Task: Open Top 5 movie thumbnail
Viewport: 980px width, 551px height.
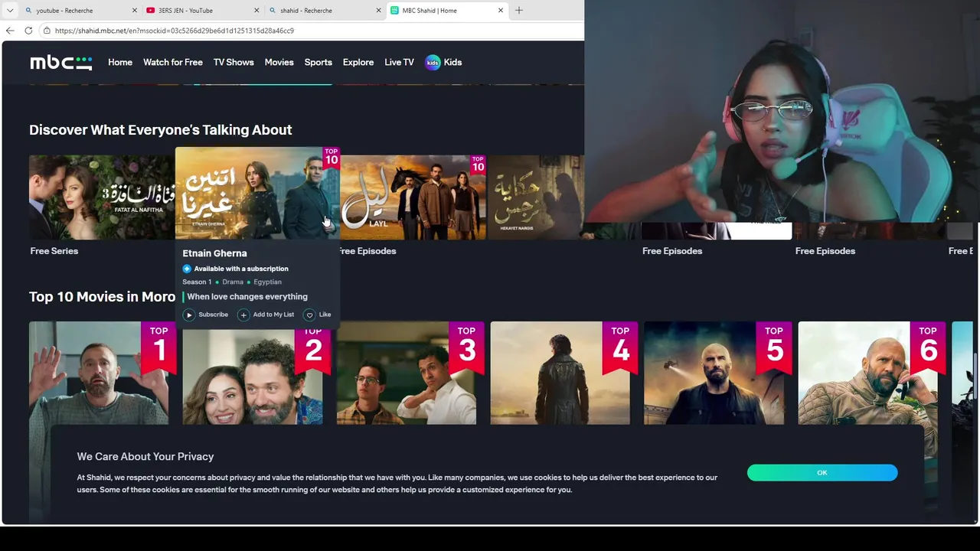Action: [x=714, y=373]
